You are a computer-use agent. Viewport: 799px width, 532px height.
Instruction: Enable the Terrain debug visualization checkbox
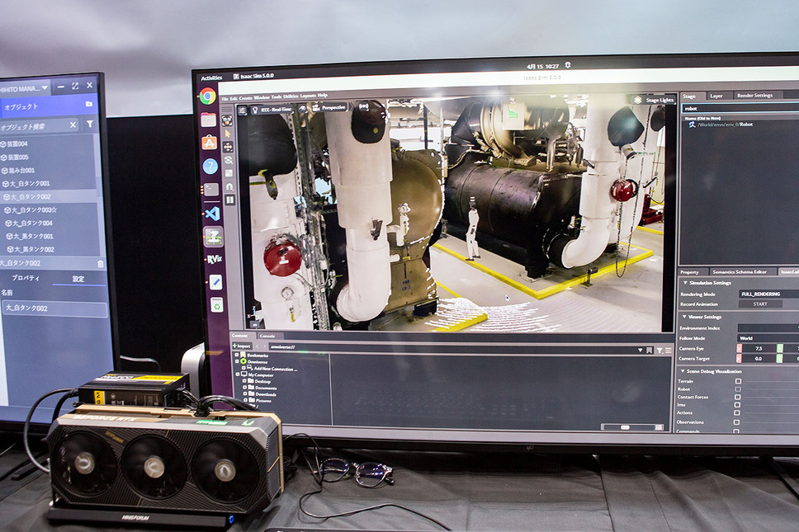738,381
